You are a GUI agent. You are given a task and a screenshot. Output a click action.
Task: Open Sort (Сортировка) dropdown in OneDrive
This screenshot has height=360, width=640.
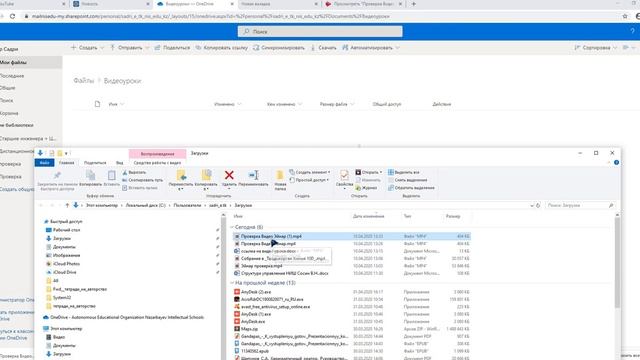coord(596,48)
